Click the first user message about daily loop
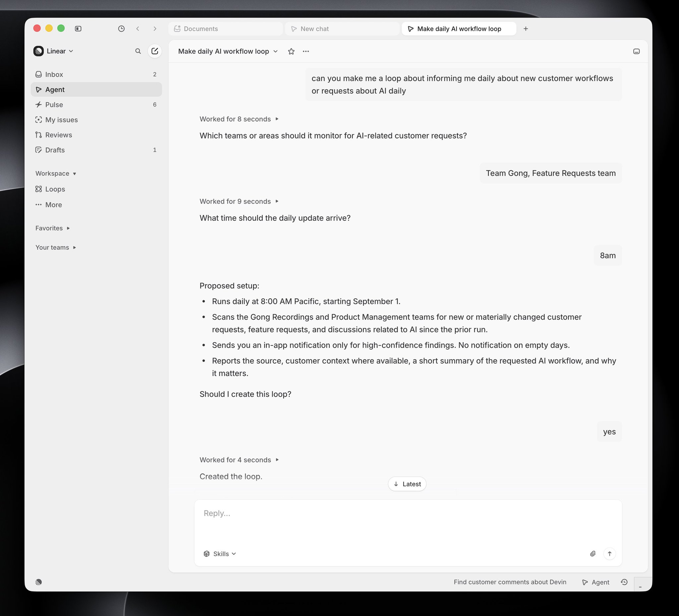Image resolution: width=679 pixels, height=616 pixels. click(463, 85)
